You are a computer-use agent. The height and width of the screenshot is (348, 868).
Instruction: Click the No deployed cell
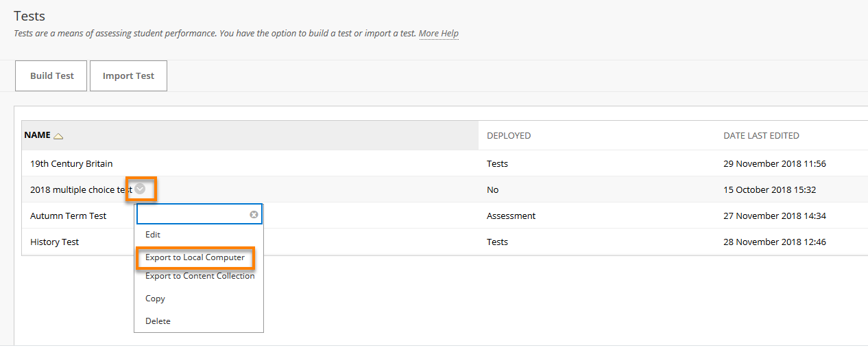click(492, 190)
